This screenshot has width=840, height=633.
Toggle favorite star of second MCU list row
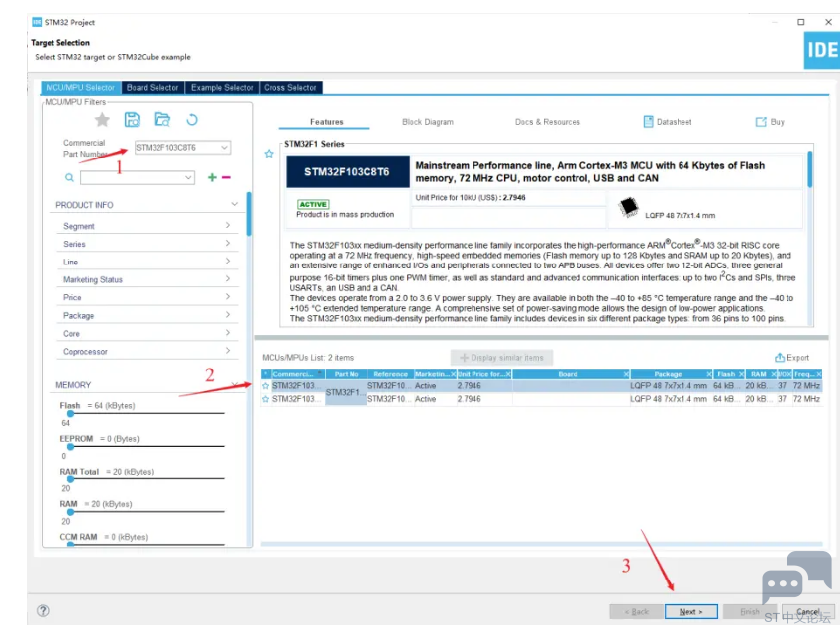click(265, 399)
